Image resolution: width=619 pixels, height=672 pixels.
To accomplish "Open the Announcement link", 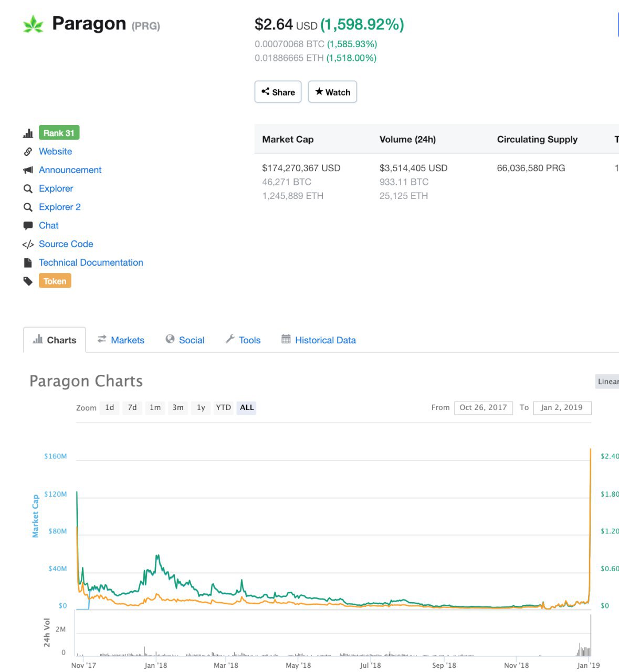I will click(x=70, y=170).
